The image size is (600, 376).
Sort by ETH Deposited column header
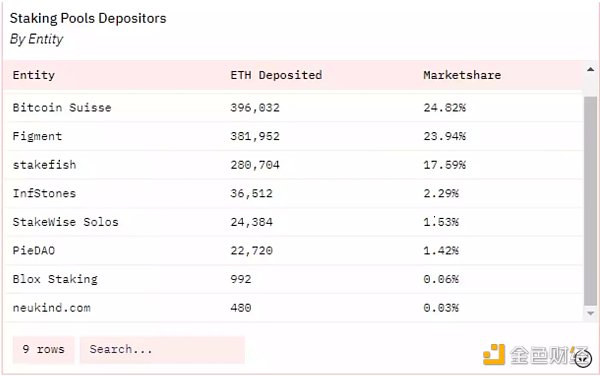(x=276, y=75)
